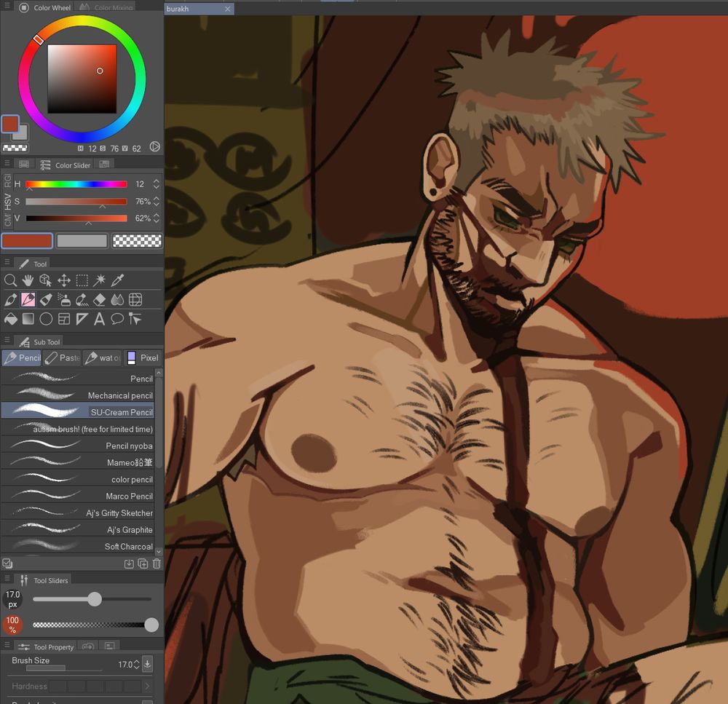
Task: Select the Zoom magnifier tool
Action: [x=10, y=280]
